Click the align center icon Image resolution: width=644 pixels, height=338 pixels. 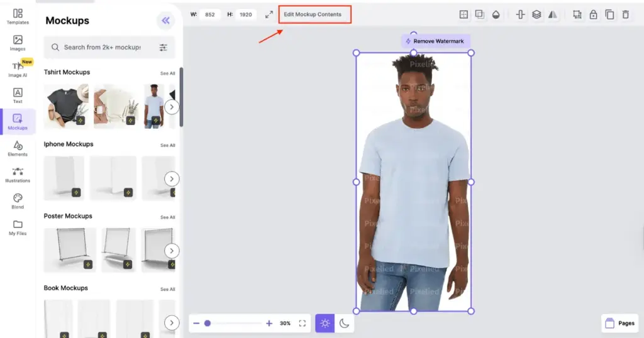(520, 15)
